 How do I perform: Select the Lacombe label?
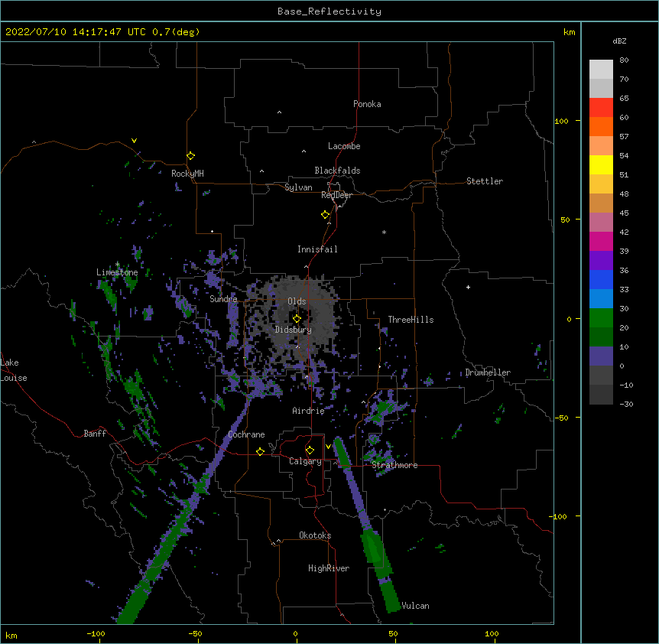click(x=344, y=146)
